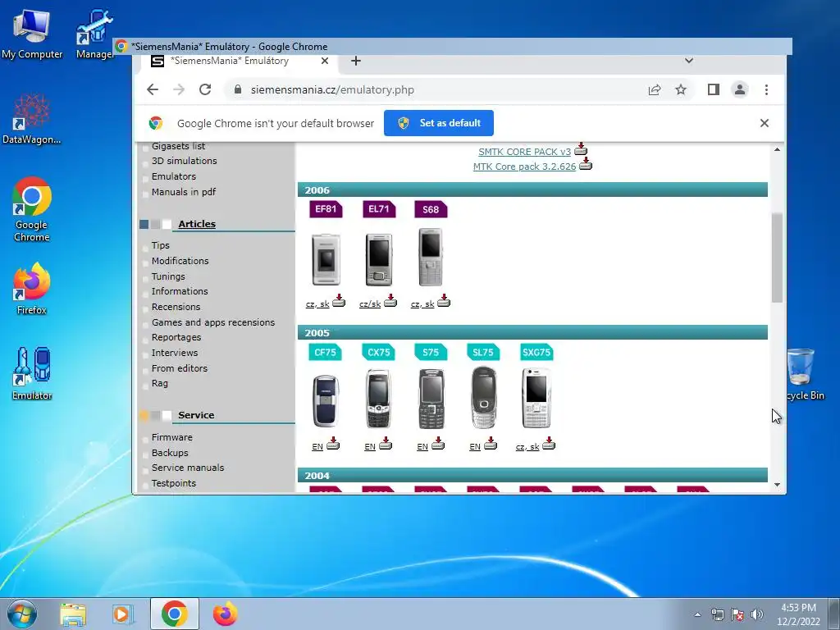Open Tips in Articles menu
Screen dimensions: 840x630
[x=160, y=245]
